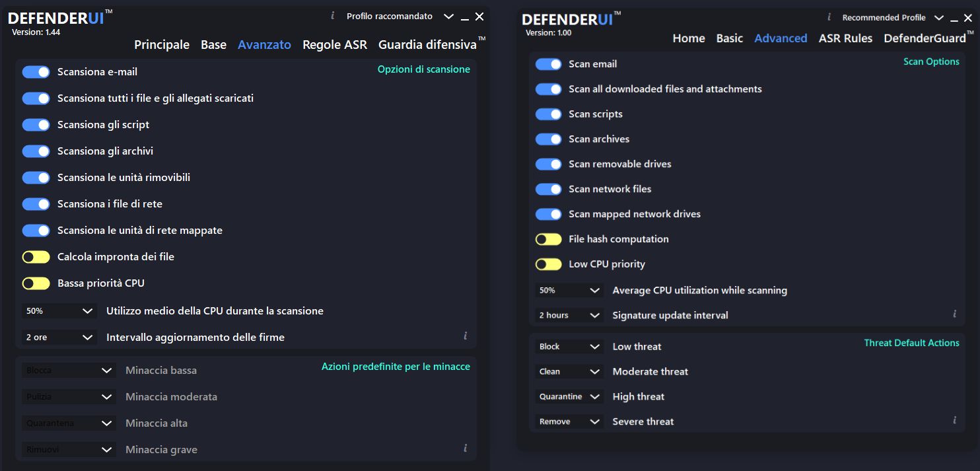The height and width of the screenshot is (471, 980).
Task: Click info icon beside Profilo raccomandato
Action: [332, 16]
